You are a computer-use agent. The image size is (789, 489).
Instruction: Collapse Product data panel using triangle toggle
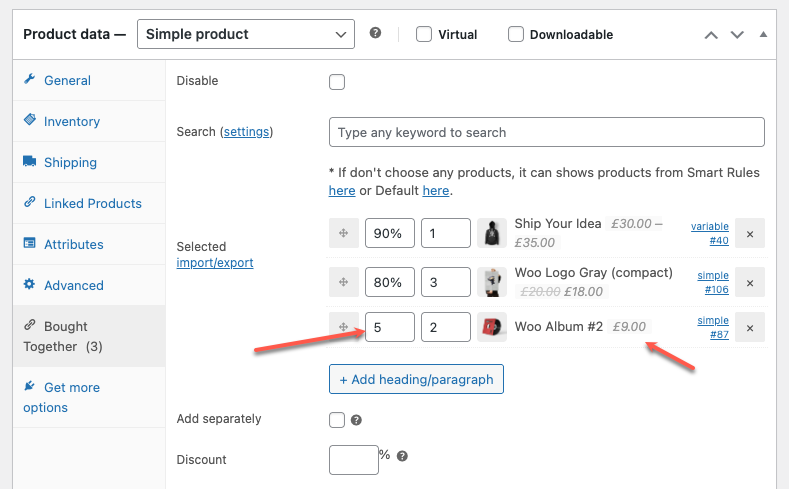click(x=763, y=34)
